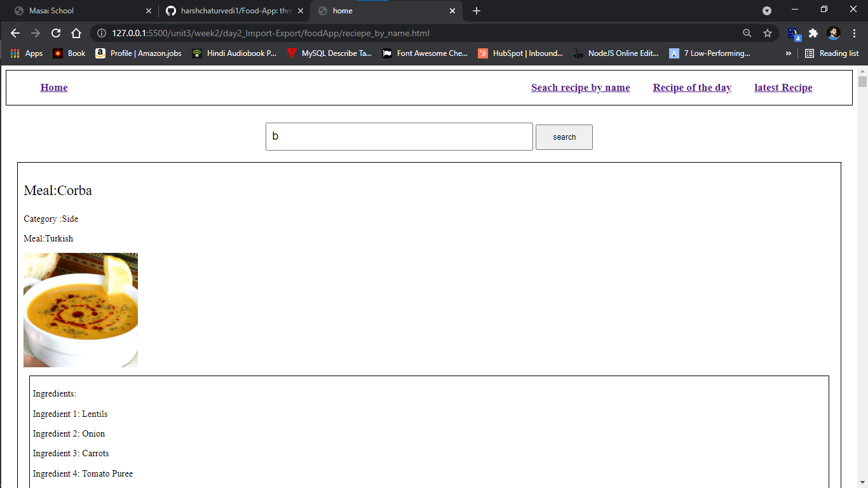Viewport: 868px width, 488px height.
Task: Bookmark this page with the star icon
Action: tap(768, 33)
